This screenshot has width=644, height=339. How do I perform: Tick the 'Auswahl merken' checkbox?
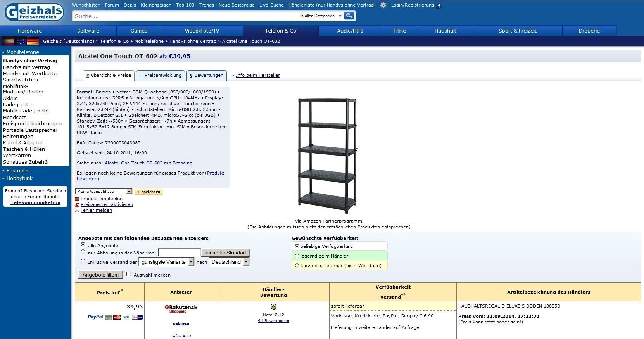coord(128,274)
